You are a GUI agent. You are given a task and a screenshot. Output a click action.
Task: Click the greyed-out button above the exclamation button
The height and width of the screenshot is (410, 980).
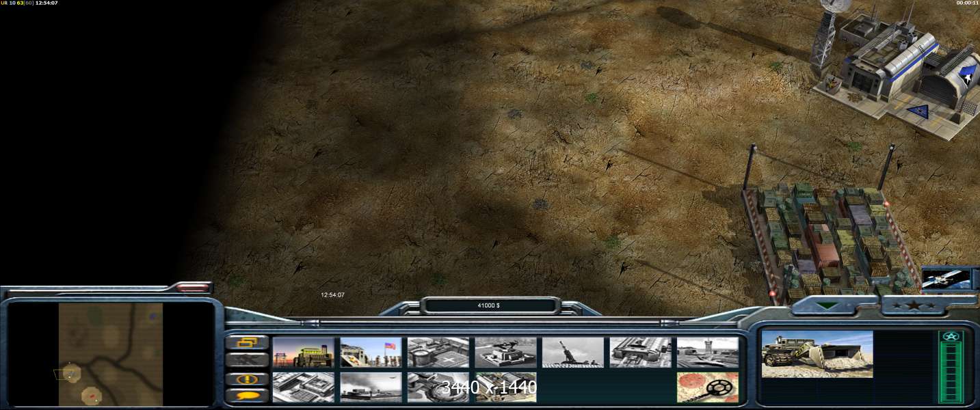[x=247, y=360]
